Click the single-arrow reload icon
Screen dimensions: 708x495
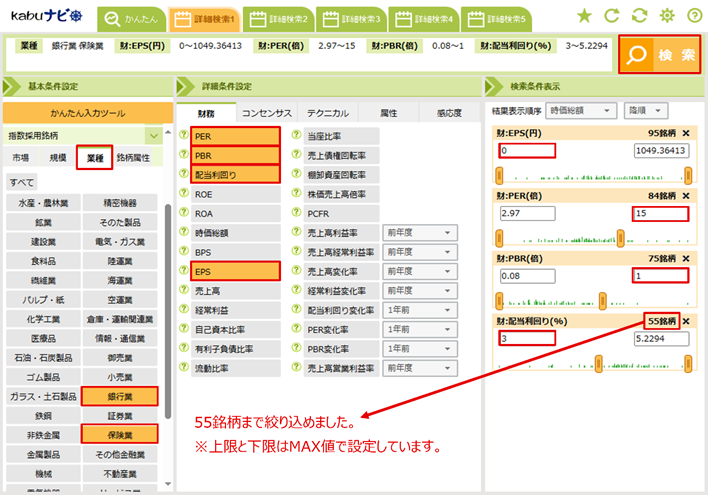point(612,16)
